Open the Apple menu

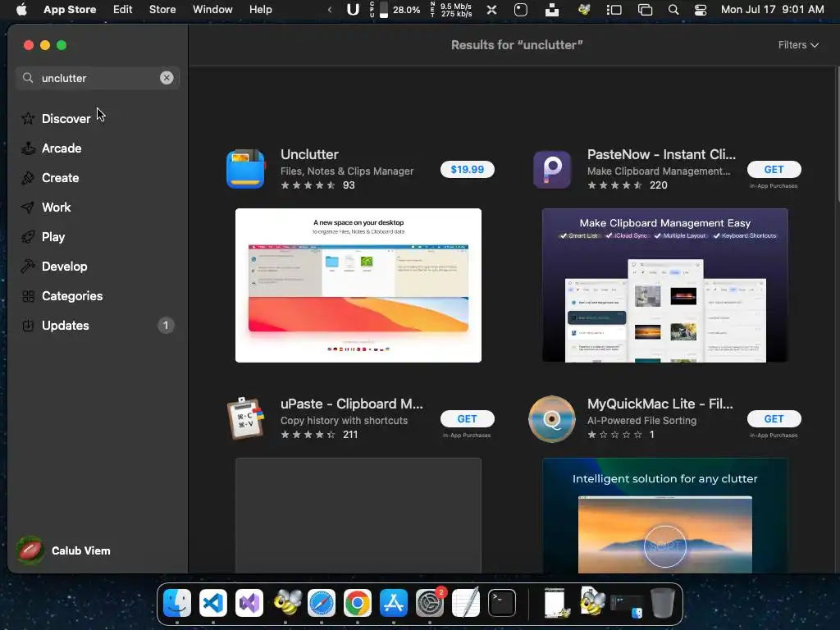(x=21, y=10)
